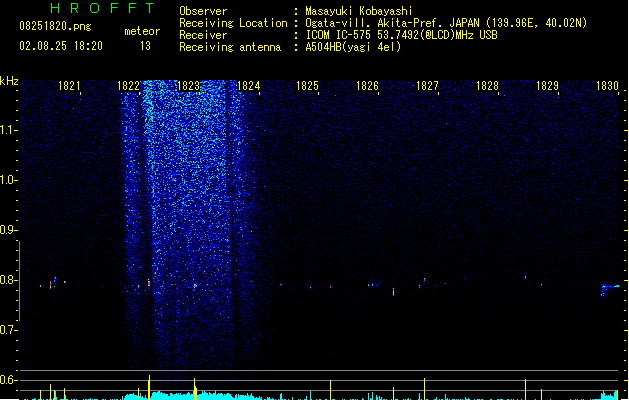Select the file name 08251820.png
629x400 pixels.
(x=55, y=26)
